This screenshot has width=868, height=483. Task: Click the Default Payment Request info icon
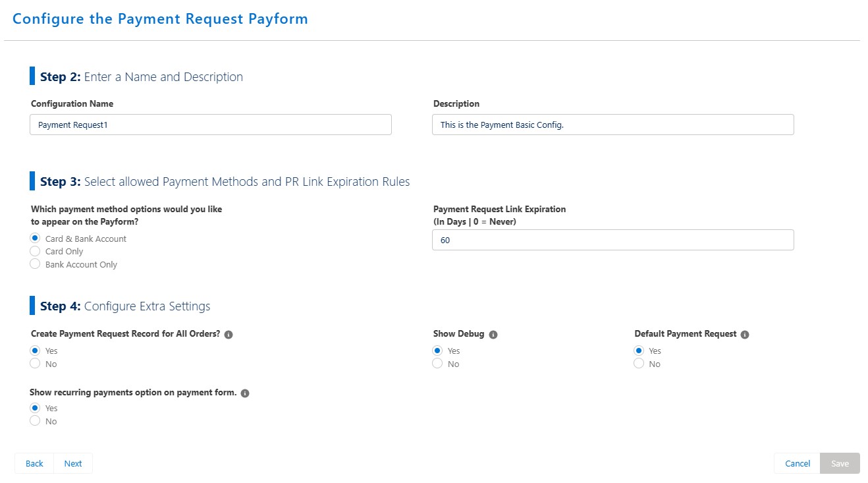pos(745,335)
